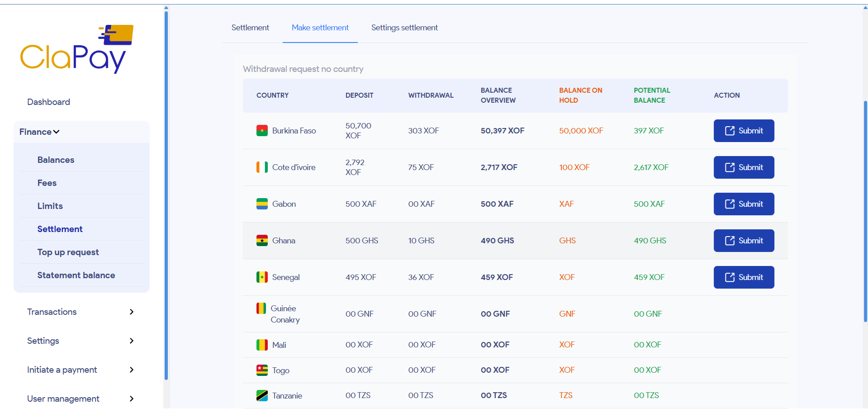Expand the Settings sidebar menu
The height and width of the screenshot is (413, 868).
[81, 341]
